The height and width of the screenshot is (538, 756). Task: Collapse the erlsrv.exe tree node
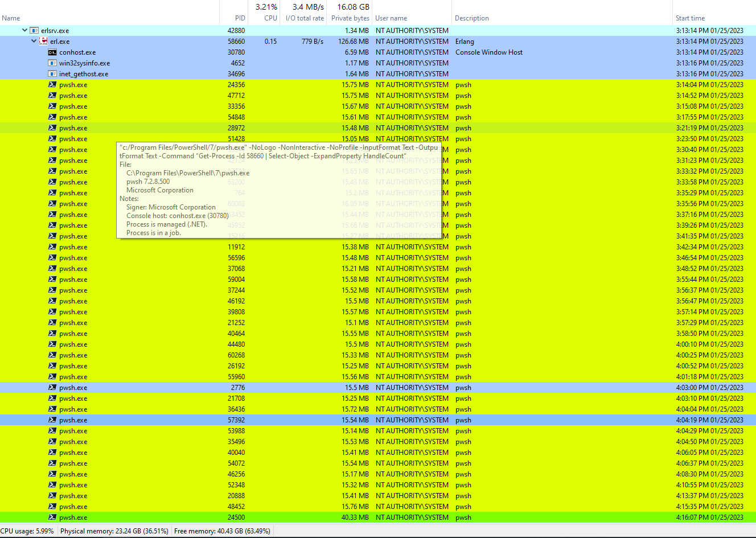(x=24, y=30)
